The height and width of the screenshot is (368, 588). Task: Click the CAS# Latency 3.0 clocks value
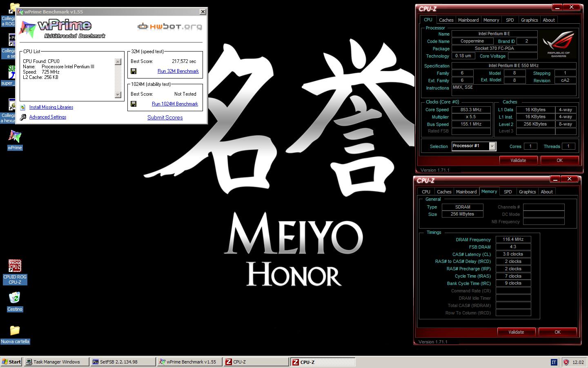[x=513, y=254]
